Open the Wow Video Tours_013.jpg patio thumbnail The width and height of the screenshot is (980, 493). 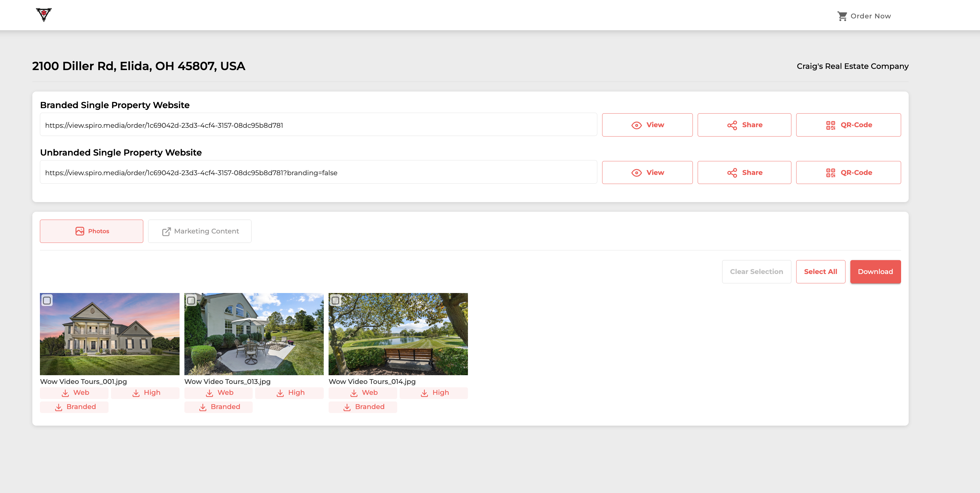(x=254, y=334)
